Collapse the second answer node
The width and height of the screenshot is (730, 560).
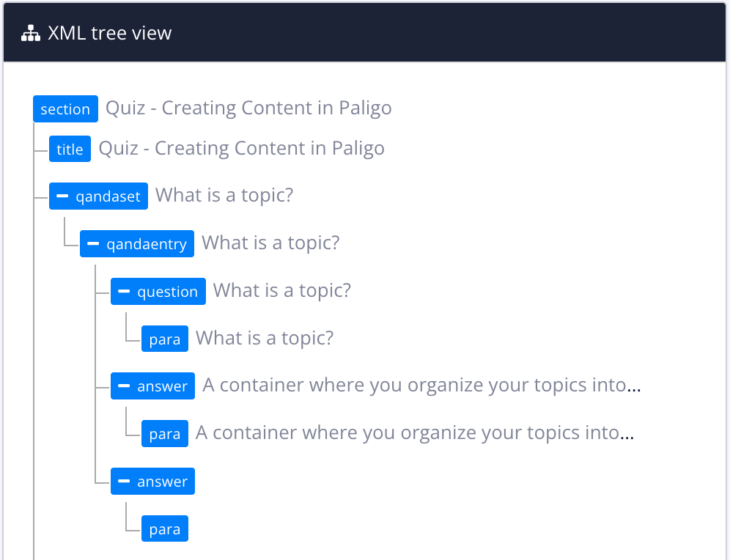pyautogui.click(x=122, y=481)
